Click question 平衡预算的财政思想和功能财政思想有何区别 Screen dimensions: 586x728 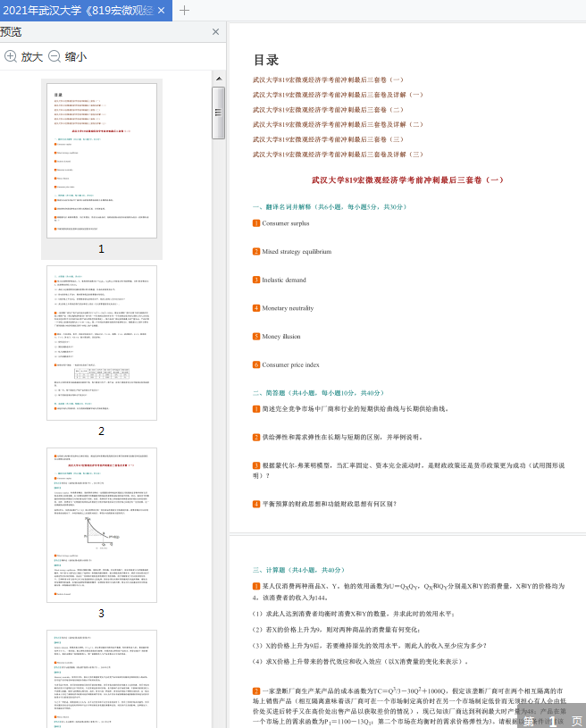[330, 504]
